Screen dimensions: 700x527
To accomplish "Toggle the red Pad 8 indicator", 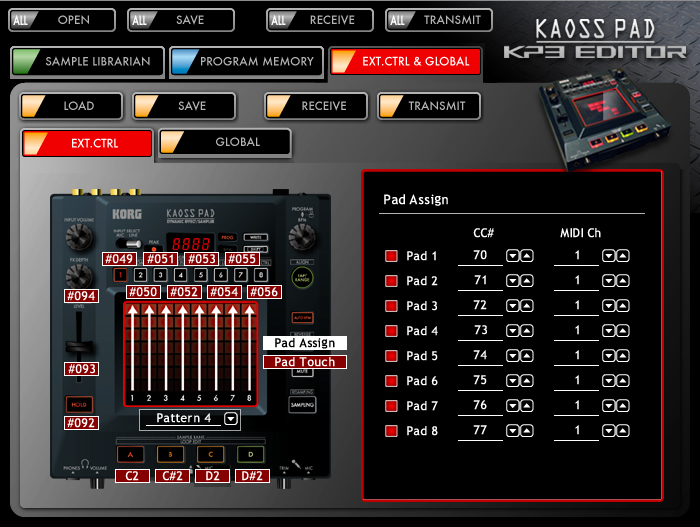I will (392, 431).
